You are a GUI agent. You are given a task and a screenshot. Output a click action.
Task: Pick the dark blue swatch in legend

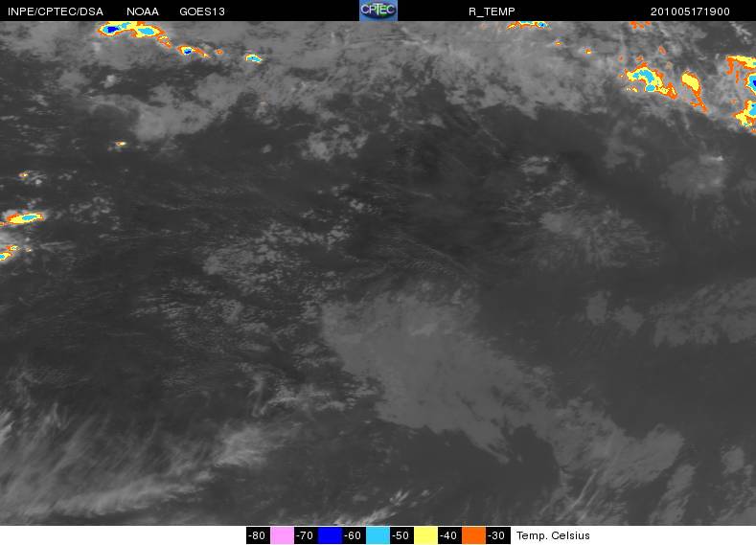[x=331, y=535]
